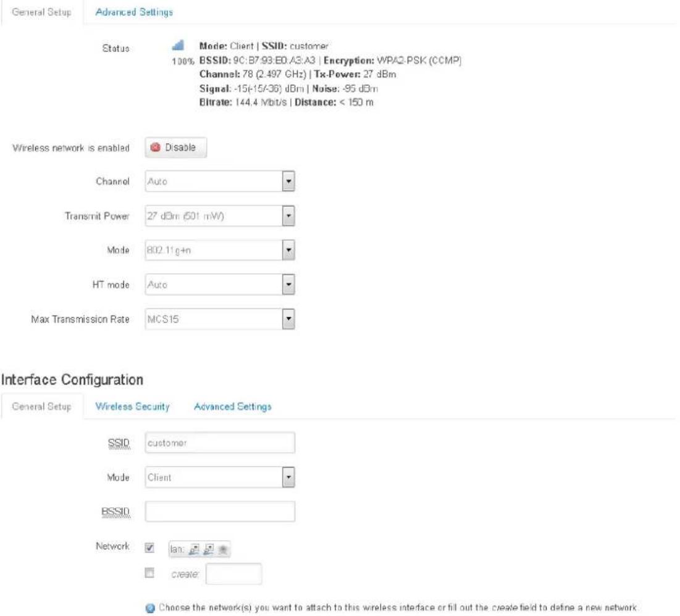
Task: Select Interface Configuration General Setup tab
Action: pos(41,407)
